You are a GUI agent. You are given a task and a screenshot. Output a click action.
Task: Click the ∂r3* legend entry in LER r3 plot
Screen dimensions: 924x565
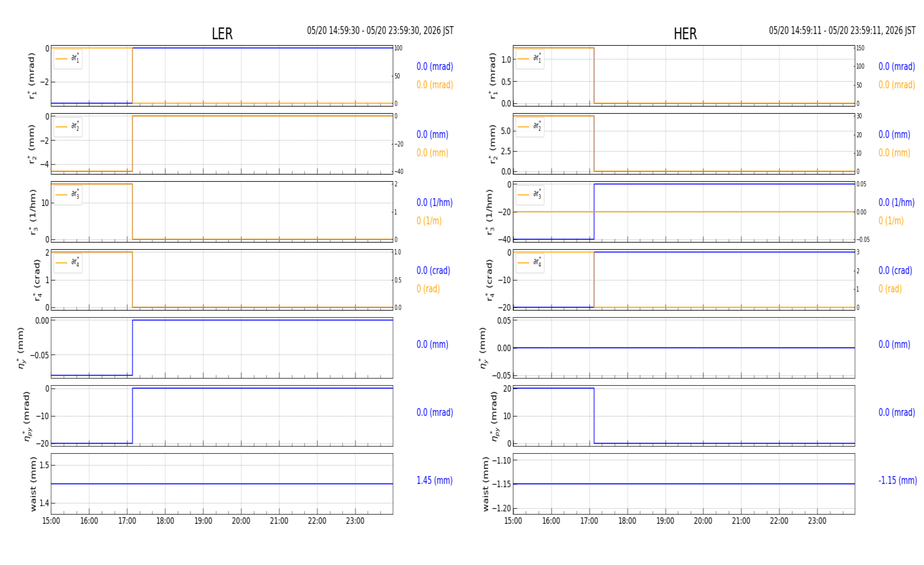68,195
